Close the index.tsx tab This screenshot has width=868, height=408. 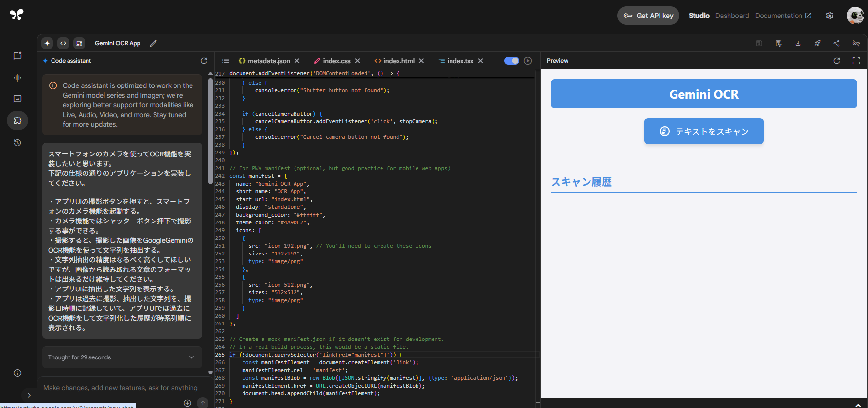(x=480, y=61)
